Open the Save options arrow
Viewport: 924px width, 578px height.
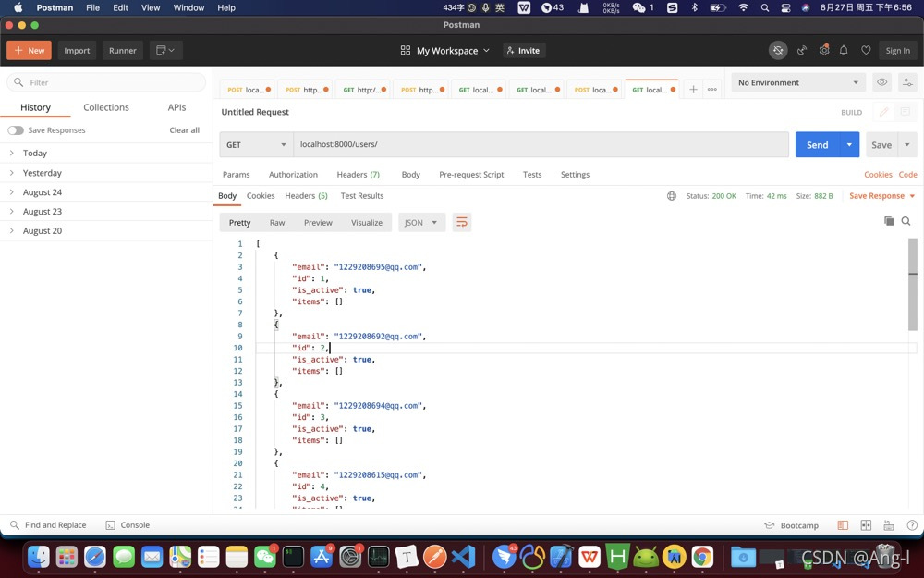point(907,144)
